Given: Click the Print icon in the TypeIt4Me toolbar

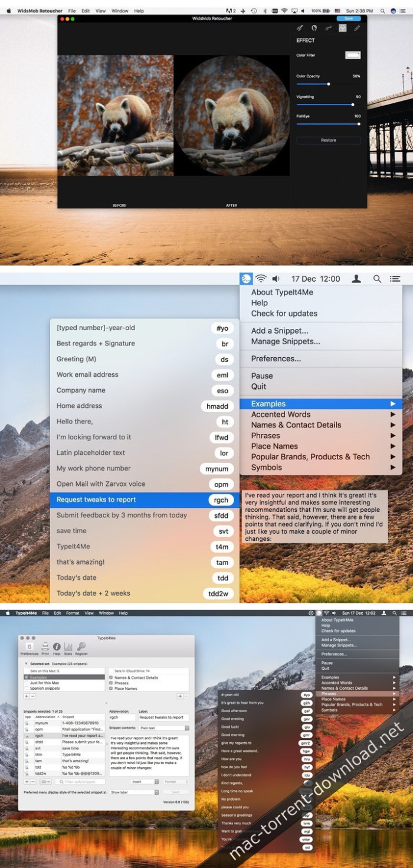Looking at the screenshot, I should coord(45,647).
